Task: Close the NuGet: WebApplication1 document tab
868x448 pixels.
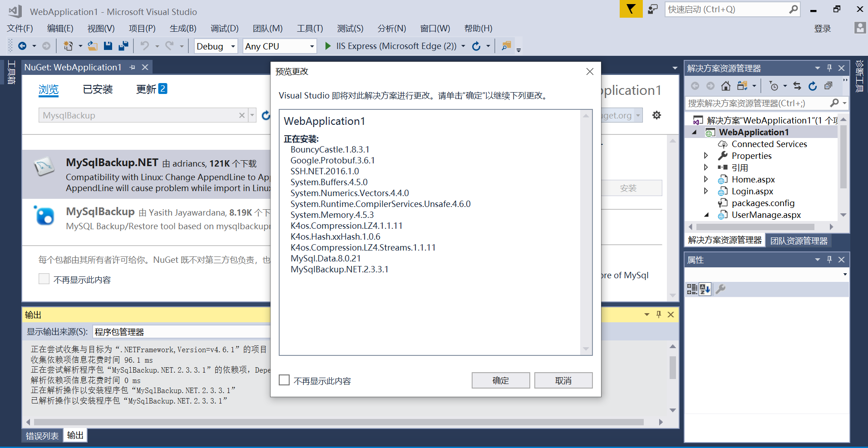Action: pos(145,67)
